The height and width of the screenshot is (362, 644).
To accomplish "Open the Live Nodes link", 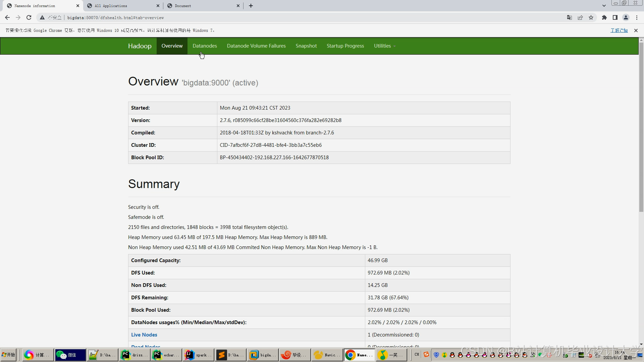I will pos(144,335).
